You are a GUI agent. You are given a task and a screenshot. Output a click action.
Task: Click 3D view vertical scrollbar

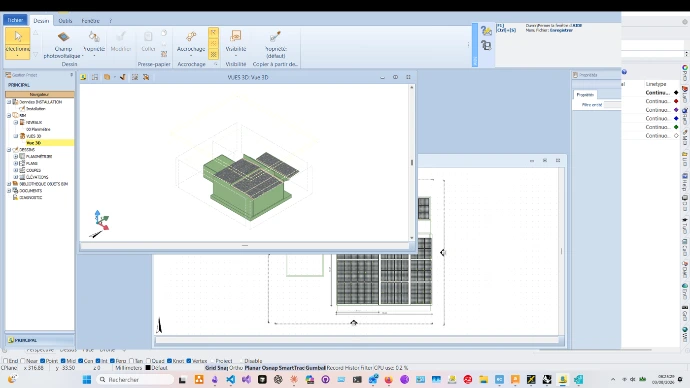click(x=412, y=162)
